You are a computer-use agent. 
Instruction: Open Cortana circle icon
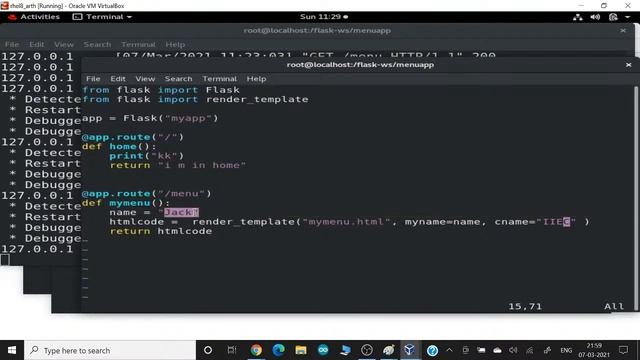(x=208, y=350)
